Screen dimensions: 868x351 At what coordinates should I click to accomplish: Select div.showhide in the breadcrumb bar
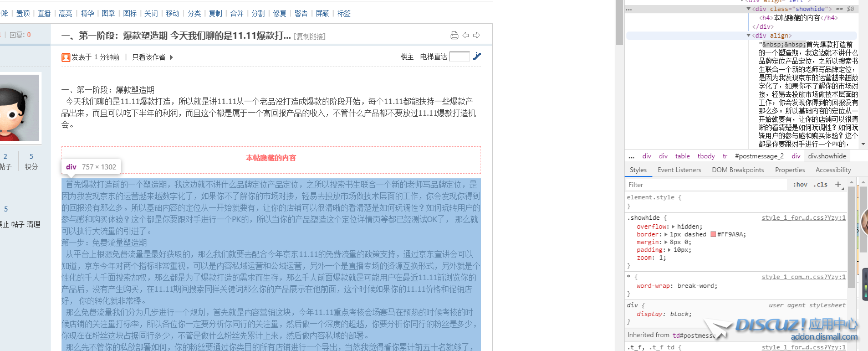click(827, 156)
